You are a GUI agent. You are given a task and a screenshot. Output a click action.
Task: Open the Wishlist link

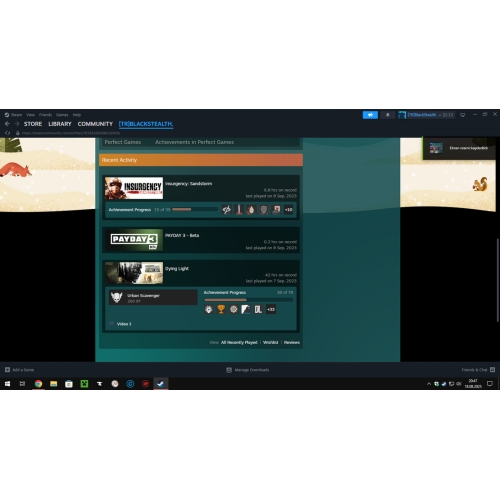(x=270, y=342)
